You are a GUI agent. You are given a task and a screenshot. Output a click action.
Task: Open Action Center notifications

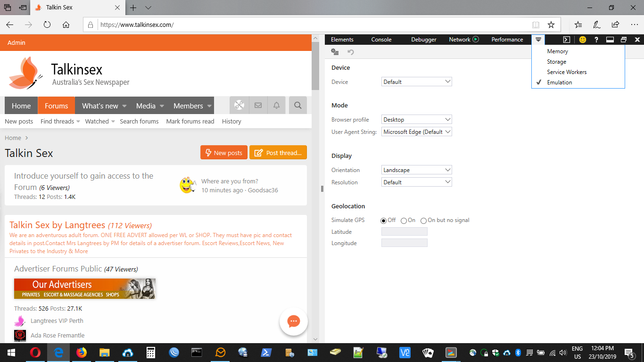[x=629, y=352]
